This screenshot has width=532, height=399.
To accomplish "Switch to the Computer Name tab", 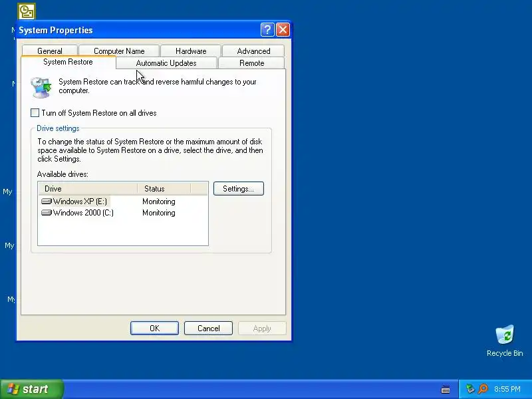I will coord(119,51).
